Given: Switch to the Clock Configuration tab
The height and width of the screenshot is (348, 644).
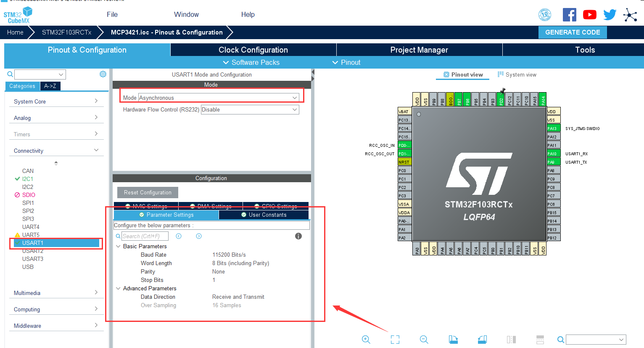Looking at the screenshot, I should coord(253,50).
